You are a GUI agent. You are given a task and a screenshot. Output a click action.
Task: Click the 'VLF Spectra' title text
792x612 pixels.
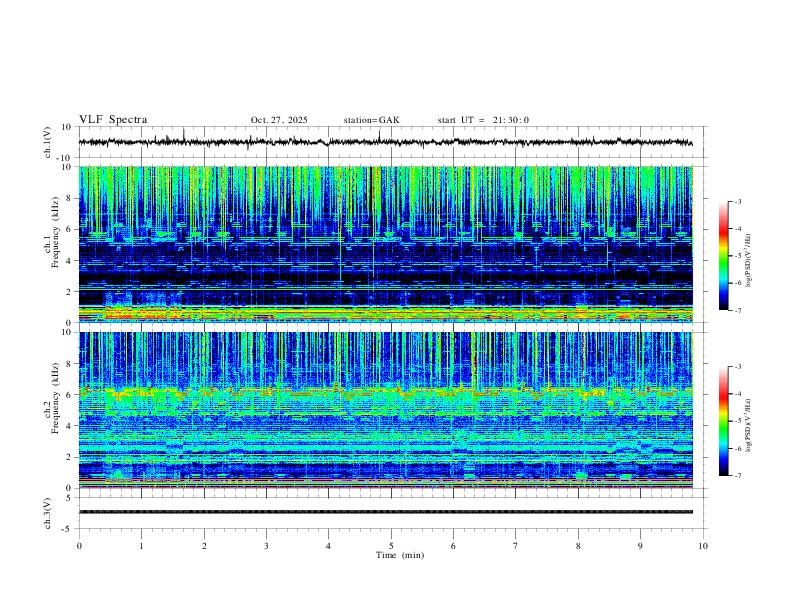point(113,120)
